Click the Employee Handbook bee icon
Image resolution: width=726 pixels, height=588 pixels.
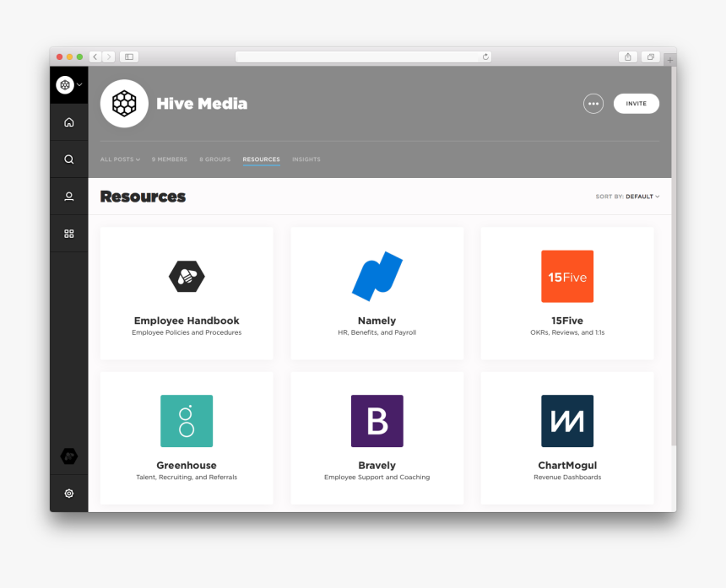pos(187,276)
